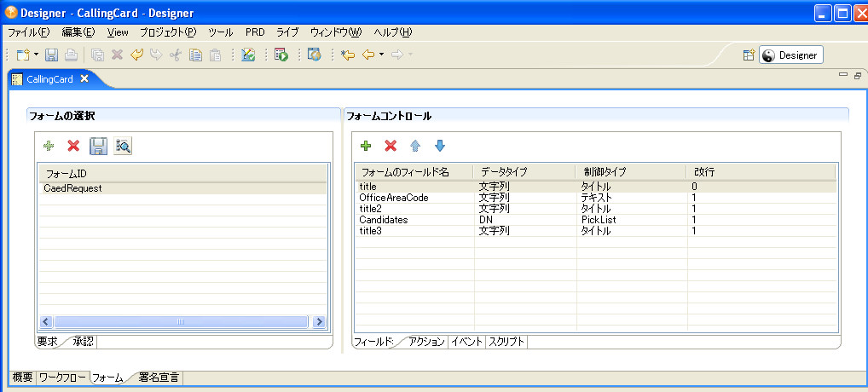Open the ライブ menu
The image size is (868, 392).
(x=287, y=32)
